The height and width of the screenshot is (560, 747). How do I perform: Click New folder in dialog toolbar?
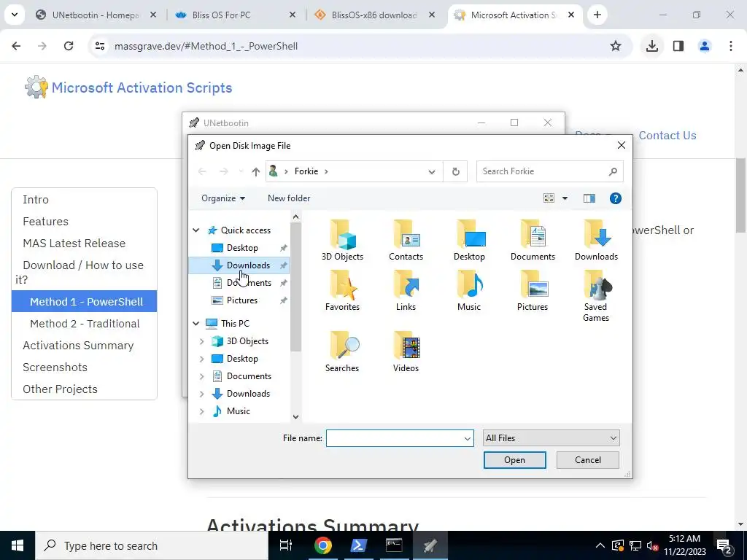click(x=289, y=198)
